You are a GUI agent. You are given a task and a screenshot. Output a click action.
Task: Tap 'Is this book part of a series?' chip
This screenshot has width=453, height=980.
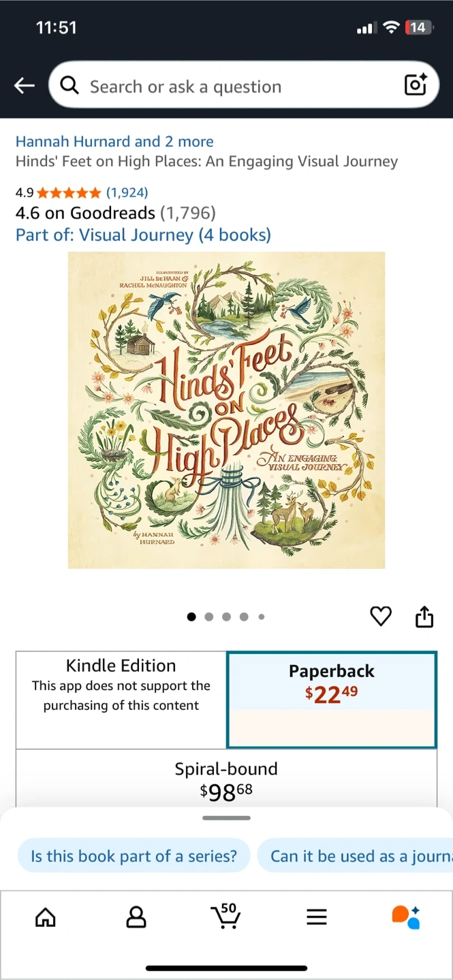[x=134, y=855]
